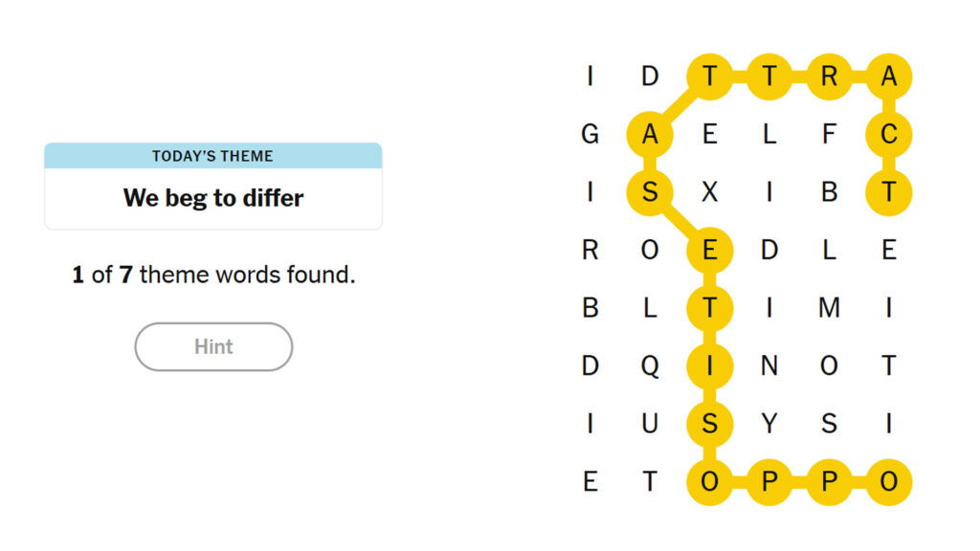Click the highlighted yellow letter C
This screenshot has width=980, height=551.
889,134
